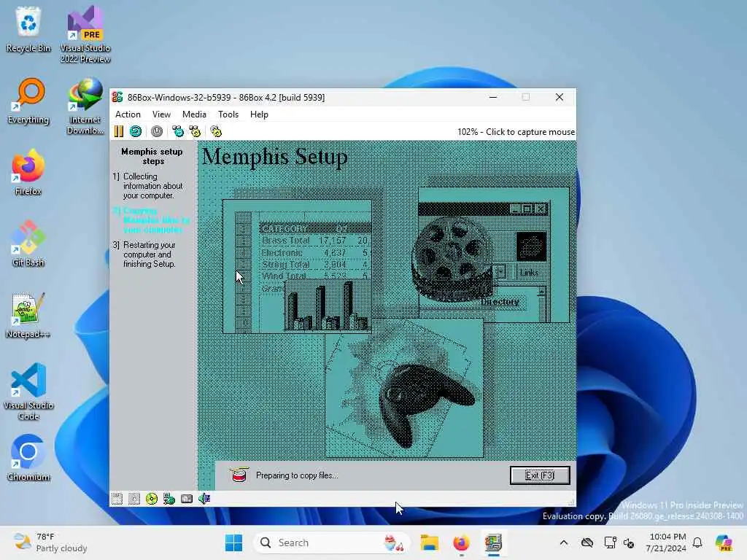Click the second floppy drive status icon
This screenshot has width=747, height=560.
pos(134,499)
